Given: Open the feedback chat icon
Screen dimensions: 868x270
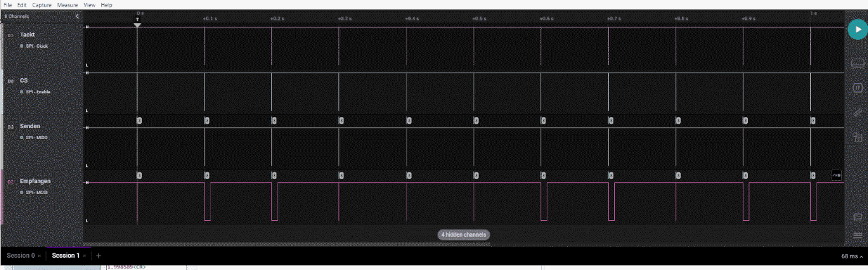Looking at the screenshot, I should tap(858, 216).
